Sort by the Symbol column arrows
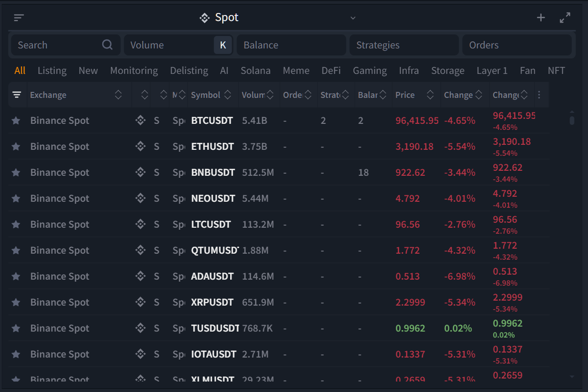Viewport: 588px width, 392px height. click(227, 95)
